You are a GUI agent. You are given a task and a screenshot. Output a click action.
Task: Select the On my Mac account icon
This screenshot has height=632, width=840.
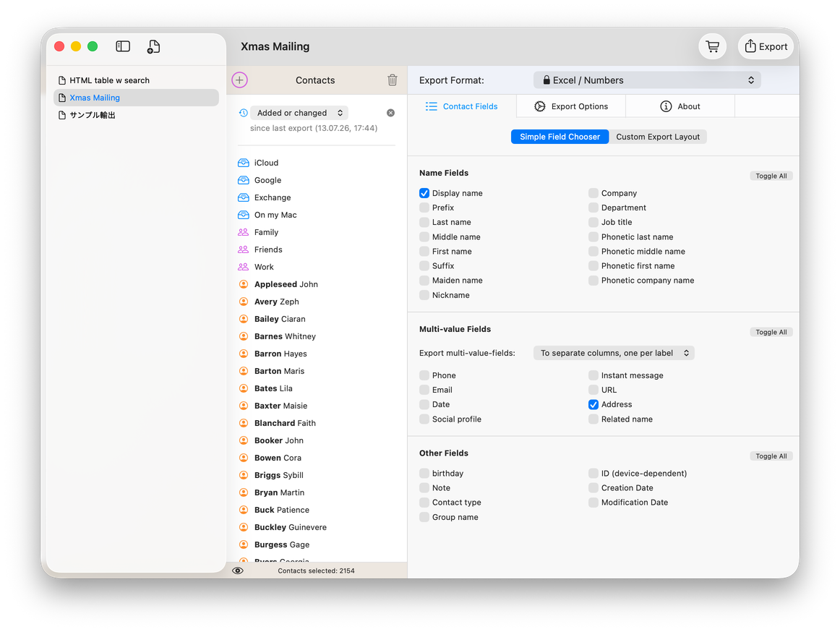pyautogui.click(x=243, y=215)
